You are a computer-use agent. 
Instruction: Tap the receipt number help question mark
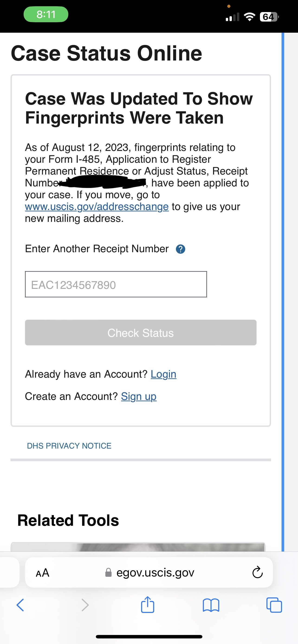180,249
